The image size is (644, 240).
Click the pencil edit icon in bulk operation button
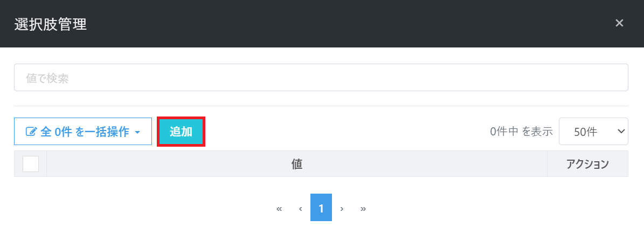(x=32, y=132)
